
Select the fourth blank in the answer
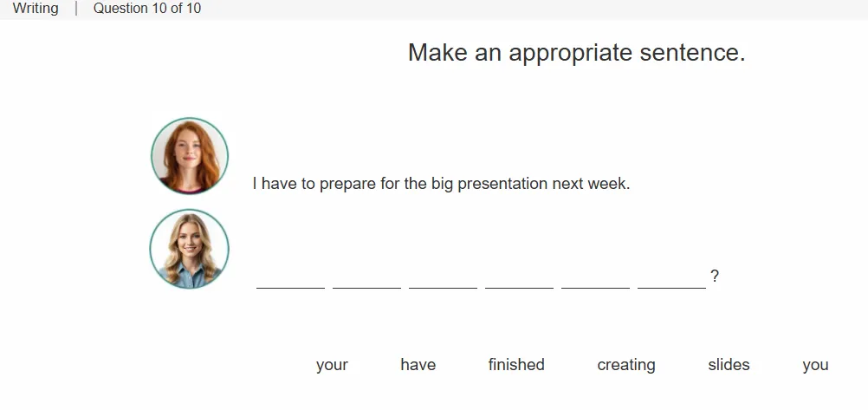519,279
